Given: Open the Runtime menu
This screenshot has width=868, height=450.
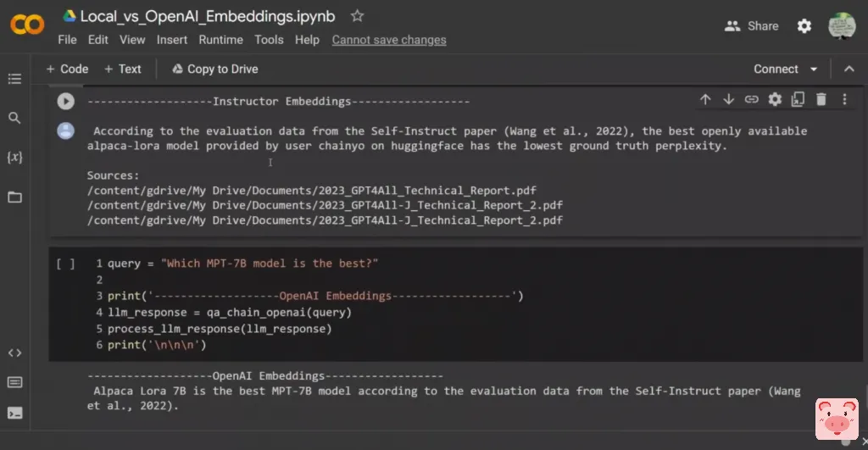Looking at the screenshot, I should coord(221,40).
